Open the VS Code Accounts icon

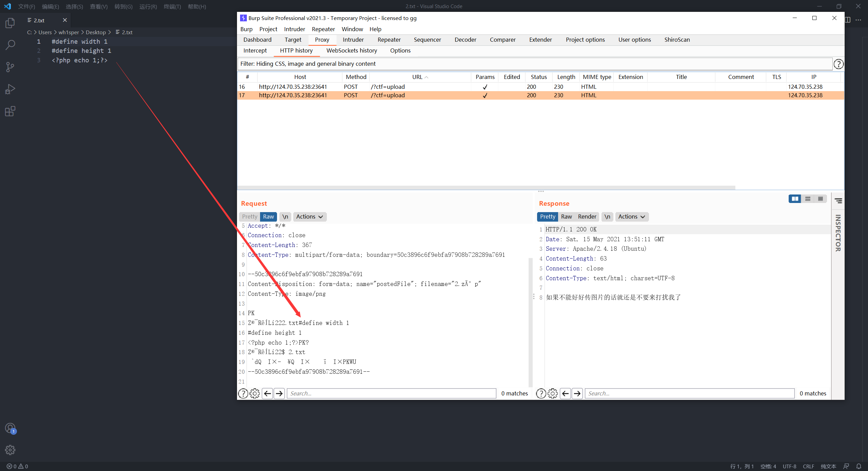(x=10, y=428)
